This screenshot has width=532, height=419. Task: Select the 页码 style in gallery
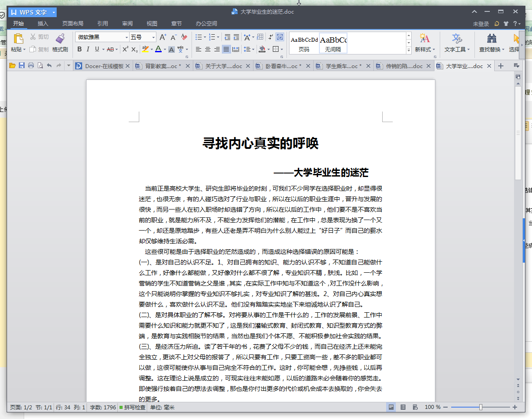(304, 43)
